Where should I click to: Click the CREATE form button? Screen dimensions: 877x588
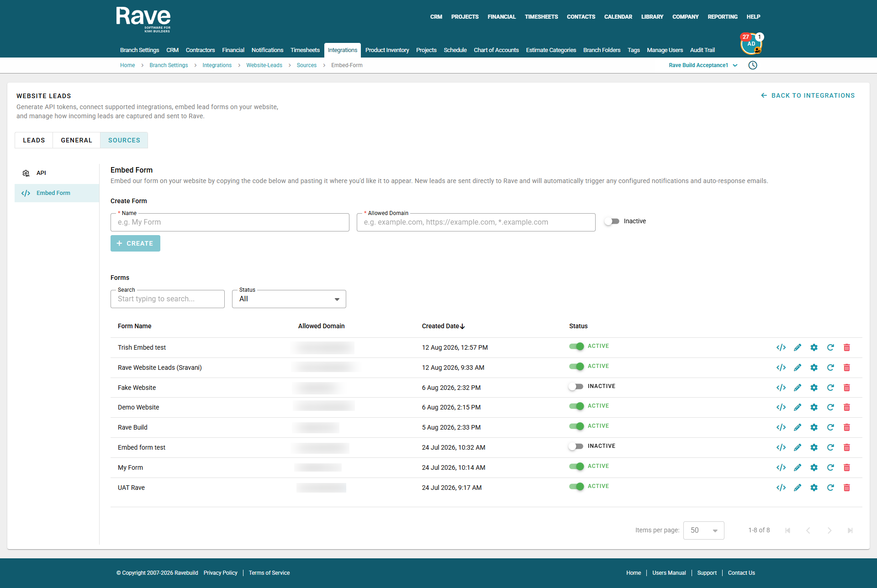tap(135, 243)
